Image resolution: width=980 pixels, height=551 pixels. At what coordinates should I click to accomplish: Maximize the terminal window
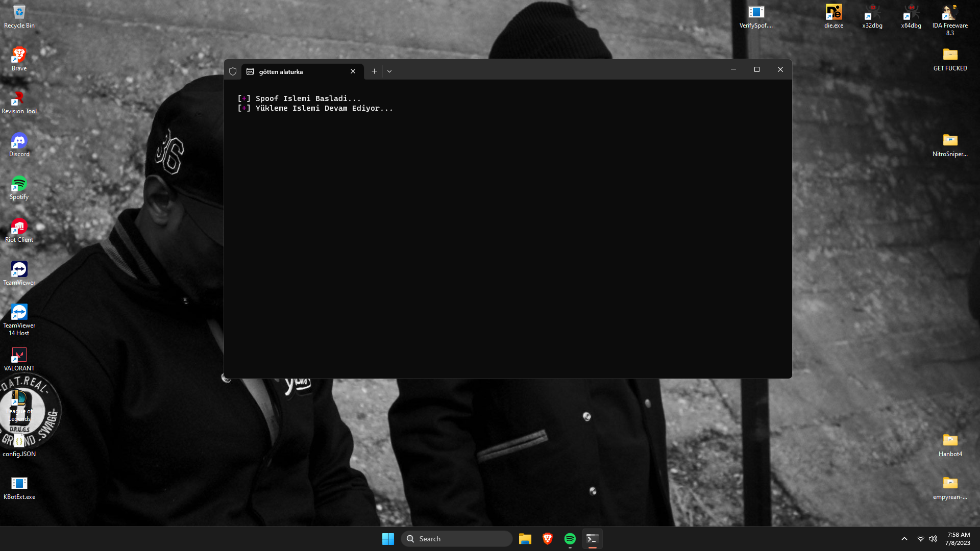[757, 69]
